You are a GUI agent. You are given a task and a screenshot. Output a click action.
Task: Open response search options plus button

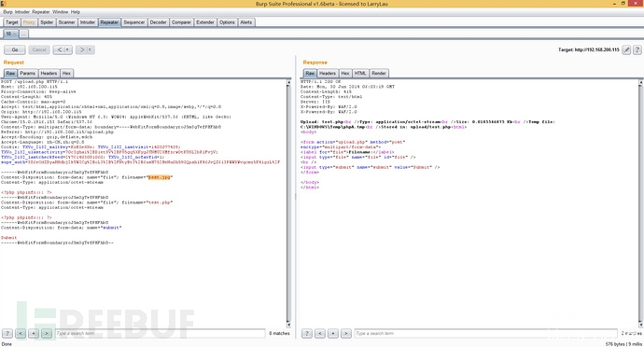point(333,333)
